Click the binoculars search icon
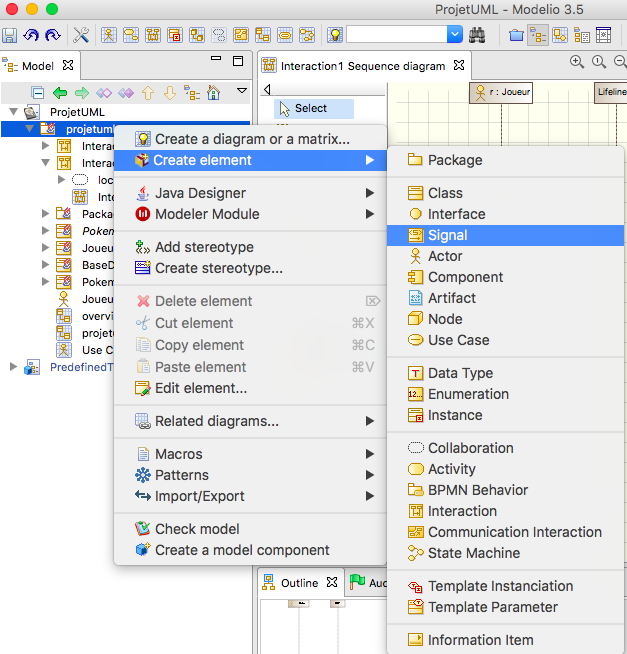Image resolution: width=627 pixels, height=654 pixels. (477, 35)
